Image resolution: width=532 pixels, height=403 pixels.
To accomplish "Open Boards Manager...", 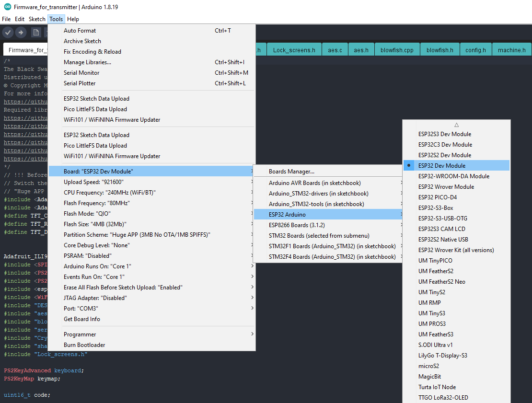I will click(x=328, y=171).
